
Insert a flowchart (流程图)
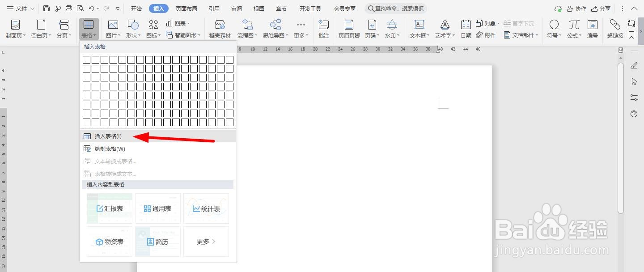(247, 29)
